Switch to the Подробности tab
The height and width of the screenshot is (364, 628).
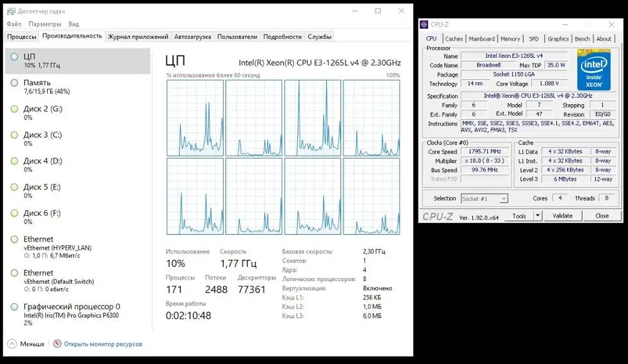[x=283, y=37]
